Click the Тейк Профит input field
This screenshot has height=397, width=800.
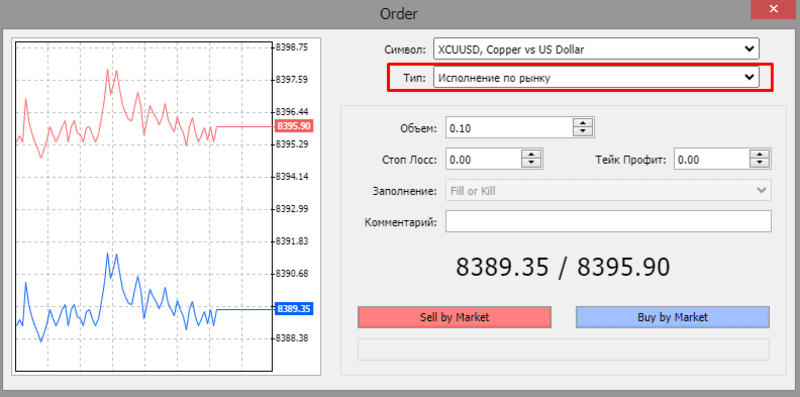coord(711,160)
